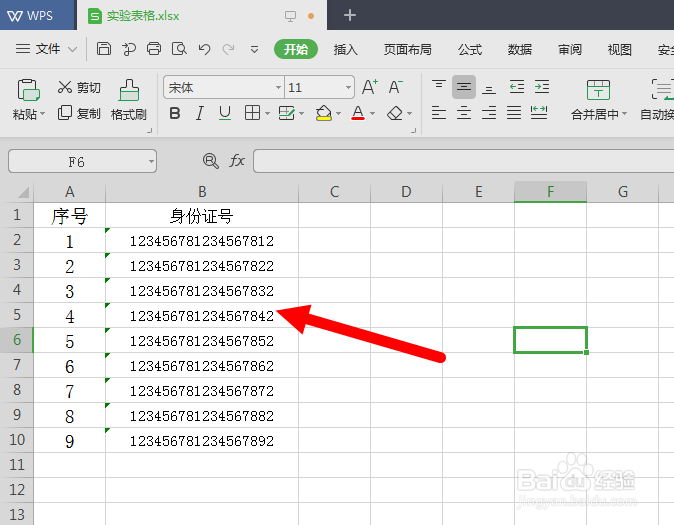Switch to the 页面布局 tab
Viewport: 674px width, 525px height.
tap(407, 50)
